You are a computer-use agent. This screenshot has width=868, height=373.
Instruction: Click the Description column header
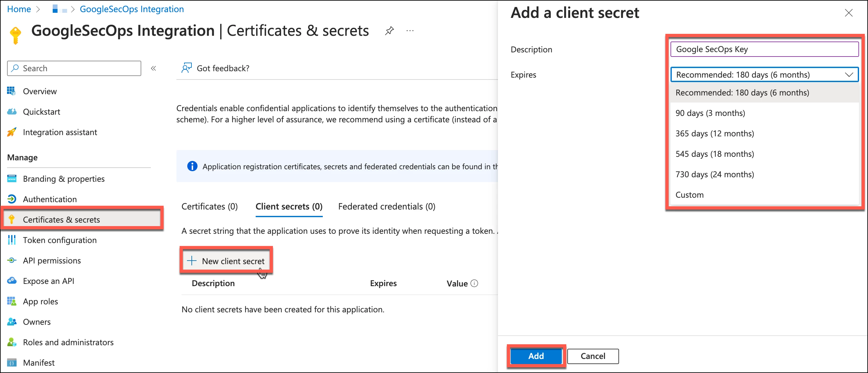click(x=213, y=284)
